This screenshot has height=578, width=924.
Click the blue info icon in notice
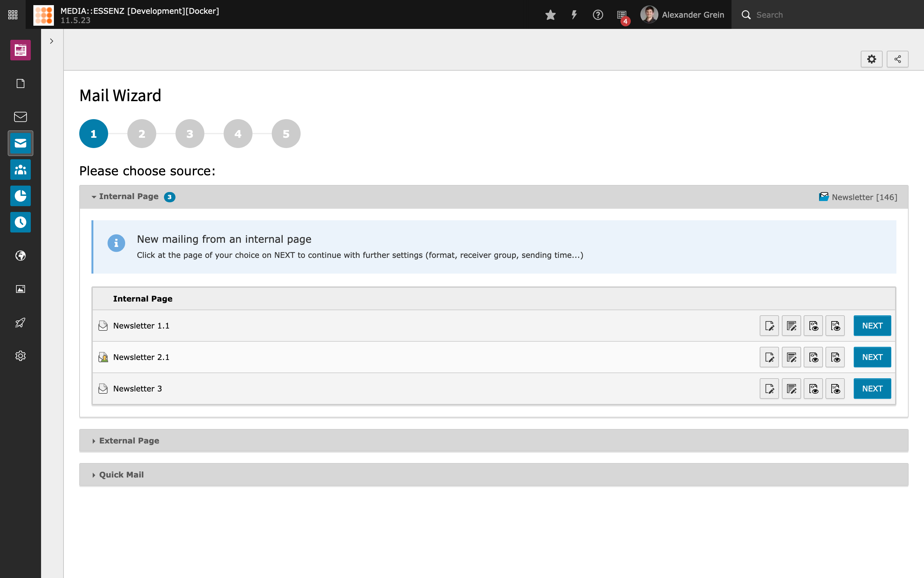[116, 243]
